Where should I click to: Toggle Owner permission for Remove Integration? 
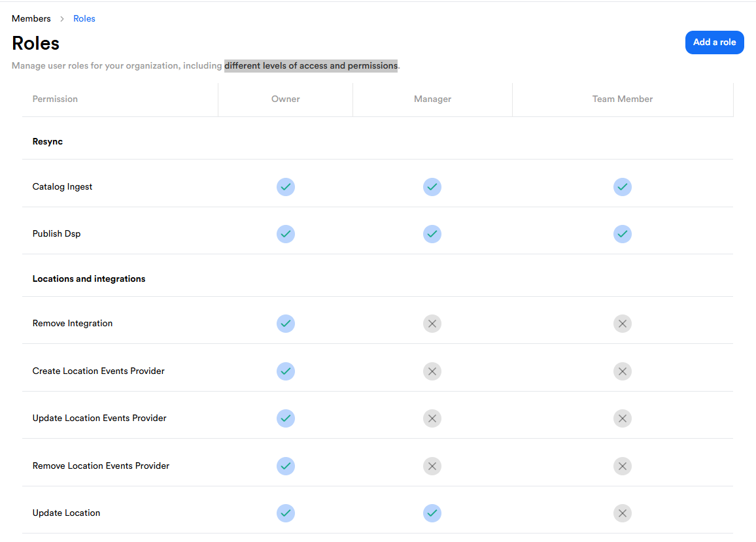pyautogui.click(x=286, y=324)
